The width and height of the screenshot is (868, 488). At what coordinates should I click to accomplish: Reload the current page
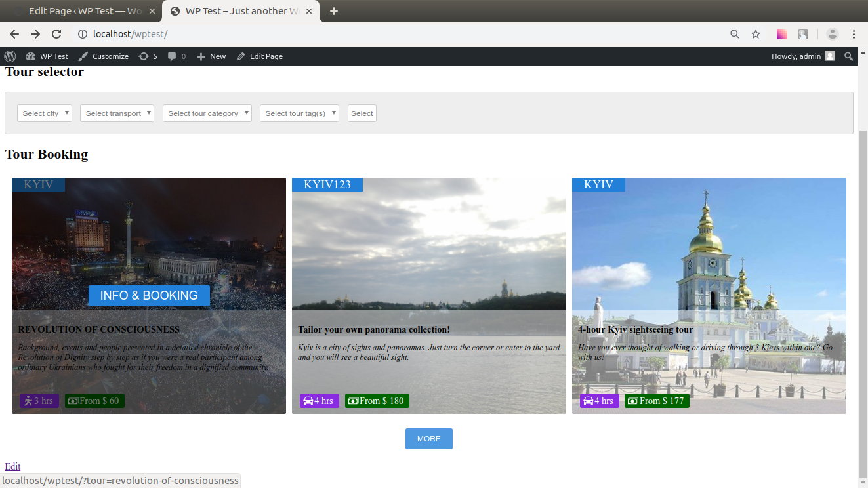point(56,34)
